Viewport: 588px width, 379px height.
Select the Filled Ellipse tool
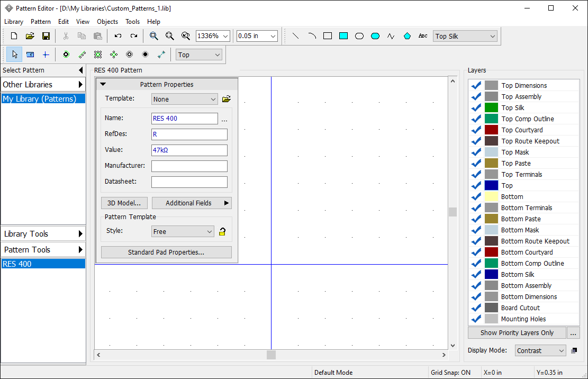(x=375, y=36)
